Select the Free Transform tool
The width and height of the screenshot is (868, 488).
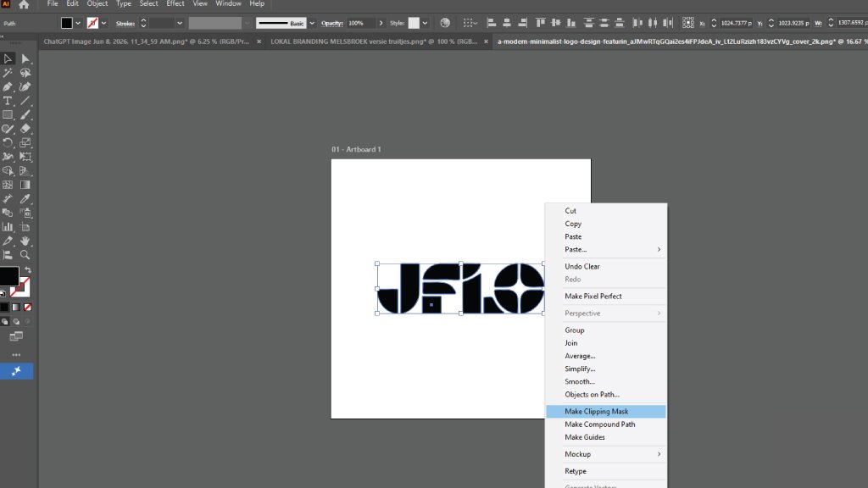(25, 157)
